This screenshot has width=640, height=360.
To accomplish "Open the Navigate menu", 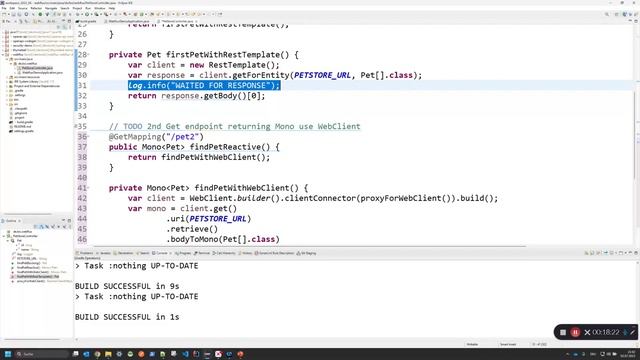I will tap(51, 8).
